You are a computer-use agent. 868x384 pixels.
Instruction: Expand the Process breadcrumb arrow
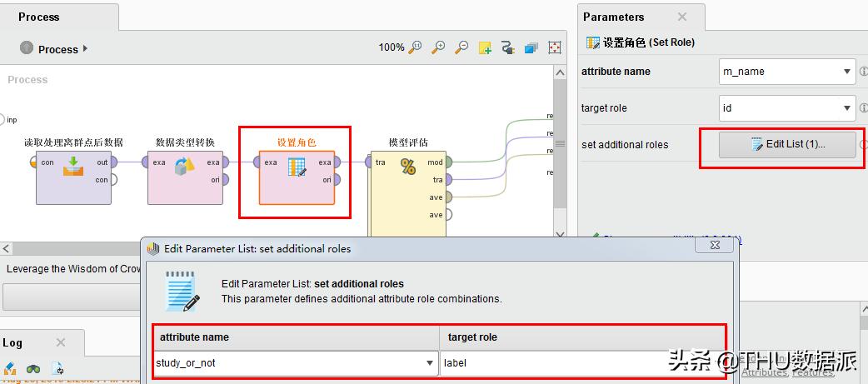pyautogui.click(x=85, y=48)
